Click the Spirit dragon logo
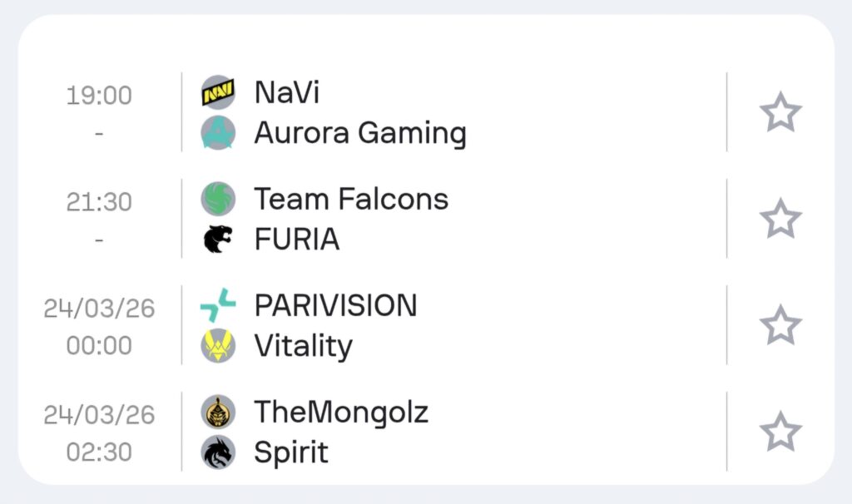Image resolution: width=852 pixels, height=504 pixels. (218, 452)
